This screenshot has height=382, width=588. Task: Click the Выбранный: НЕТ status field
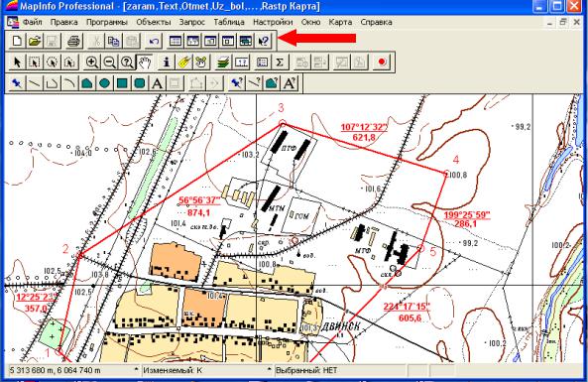coord(339,370)
